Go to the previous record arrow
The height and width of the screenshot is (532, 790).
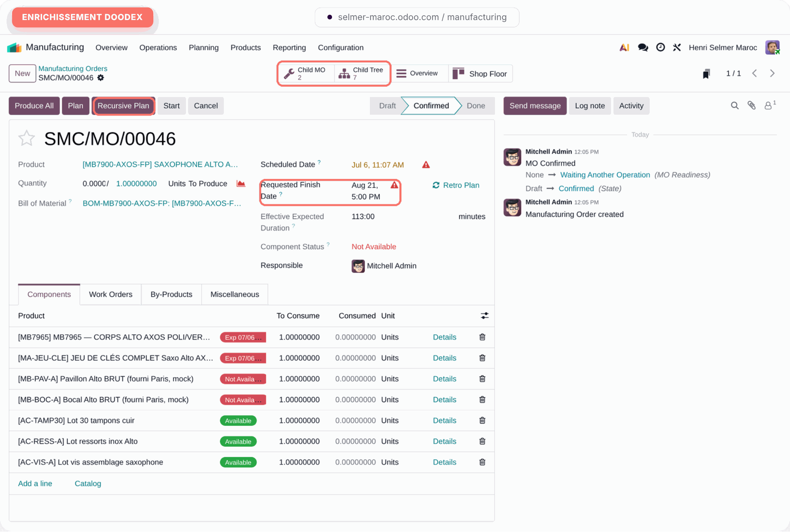(755, 73)
